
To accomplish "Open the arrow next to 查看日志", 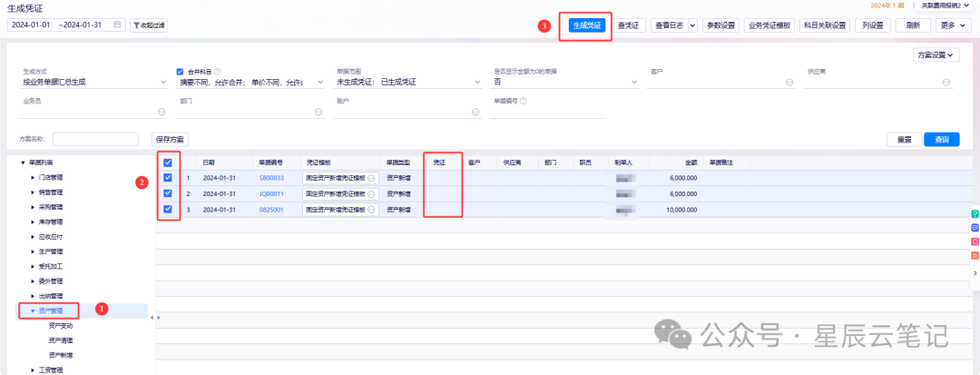I will click(x=692, y=25).
